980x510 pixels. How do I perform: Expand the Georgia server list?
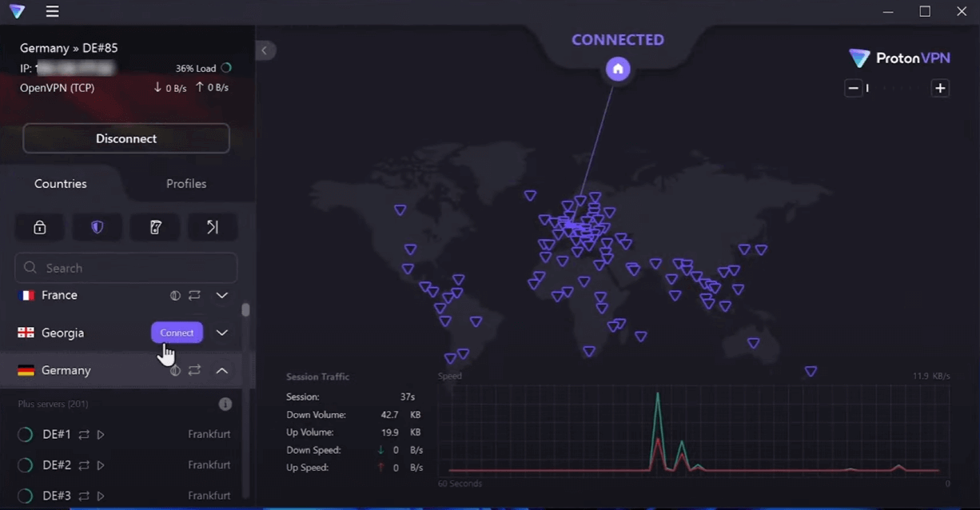click(x=221, y=333)
